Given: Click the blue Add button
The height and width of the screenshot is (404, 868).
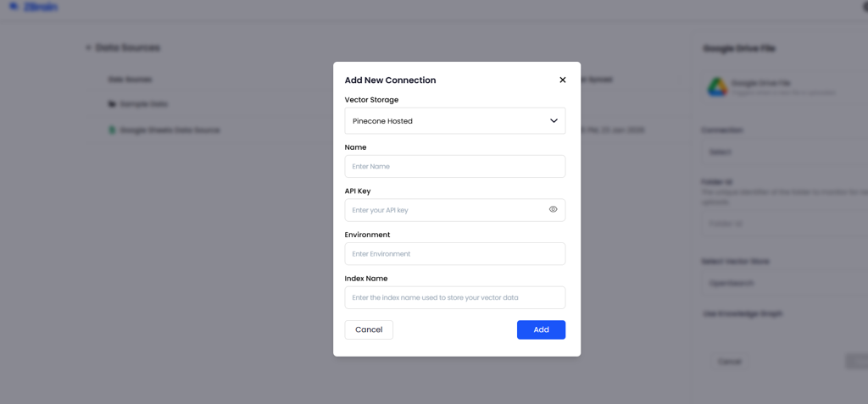Looking at the screenshot, I should 541,329.
